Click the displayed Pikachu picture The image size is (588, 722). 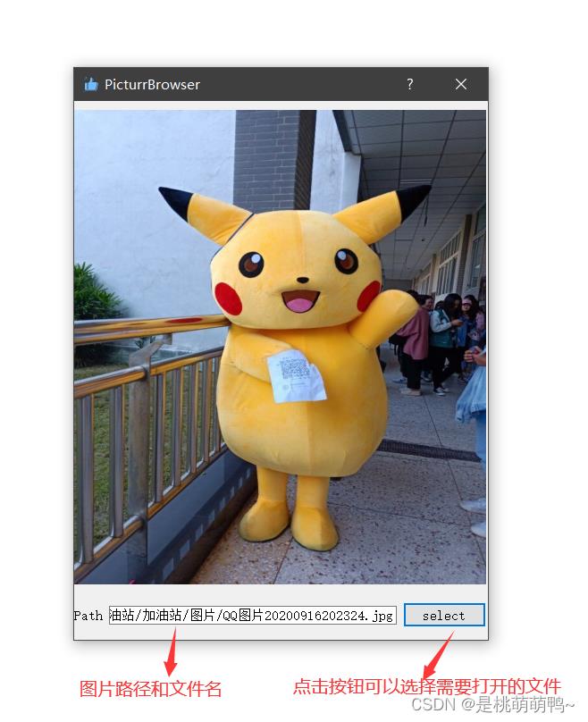click(x=280, y=347)
